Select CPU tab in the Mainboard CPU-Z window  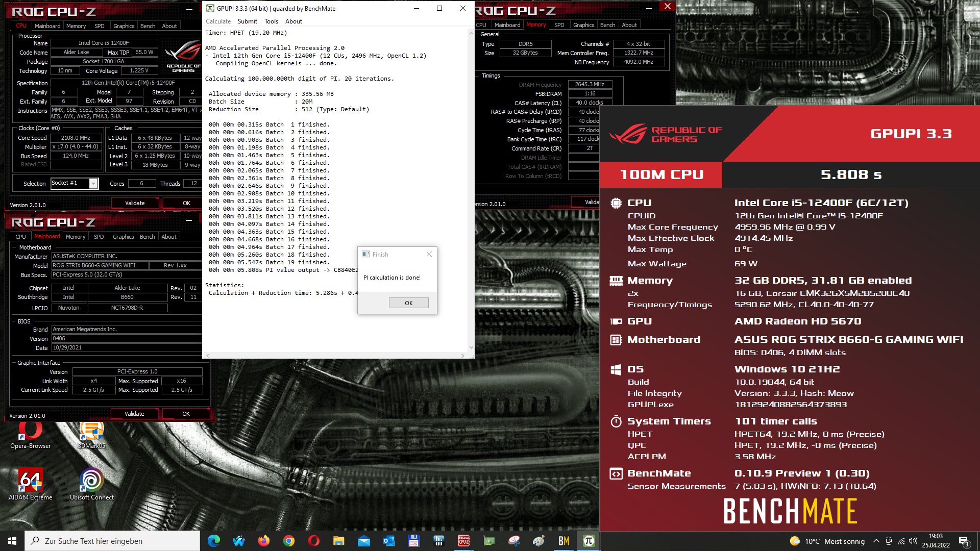click(x=20, y=237)
